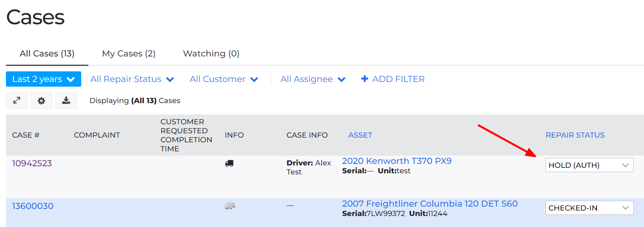Open the 2020 Kenworth T370 PX9 asset

397,161
